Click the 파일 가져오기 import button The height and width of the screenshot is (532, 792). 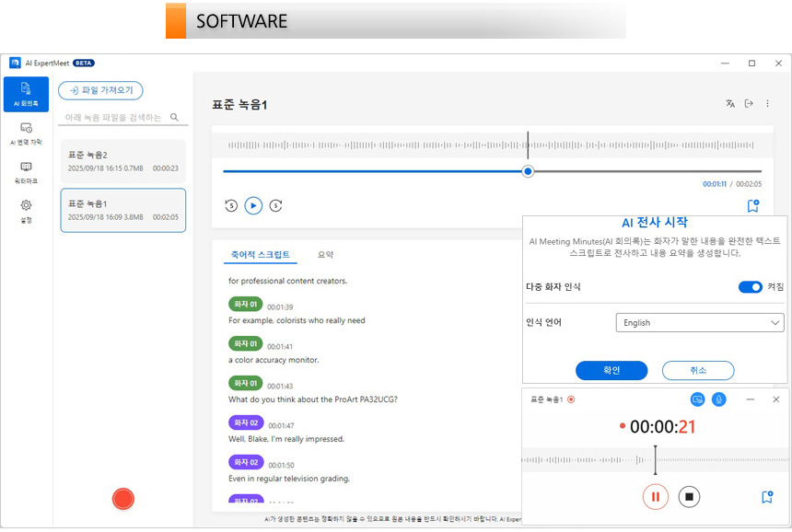tap(100, 90)
